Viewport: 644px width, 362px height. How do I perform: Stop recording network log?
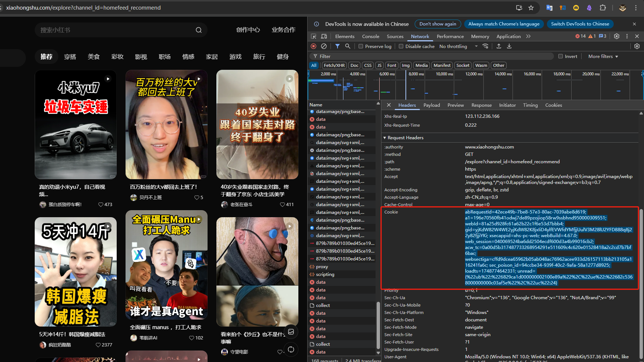[313, 46]
